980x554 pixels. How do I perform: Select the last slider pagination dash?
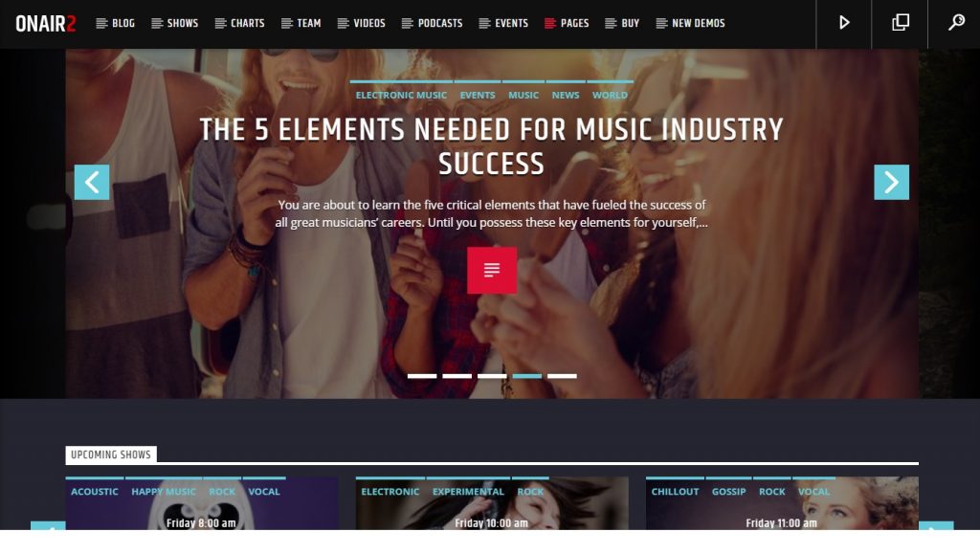point(562,376)
